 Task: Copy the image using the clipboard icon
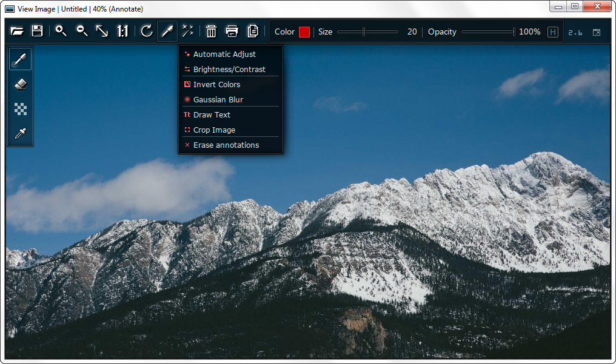[252, 31]
